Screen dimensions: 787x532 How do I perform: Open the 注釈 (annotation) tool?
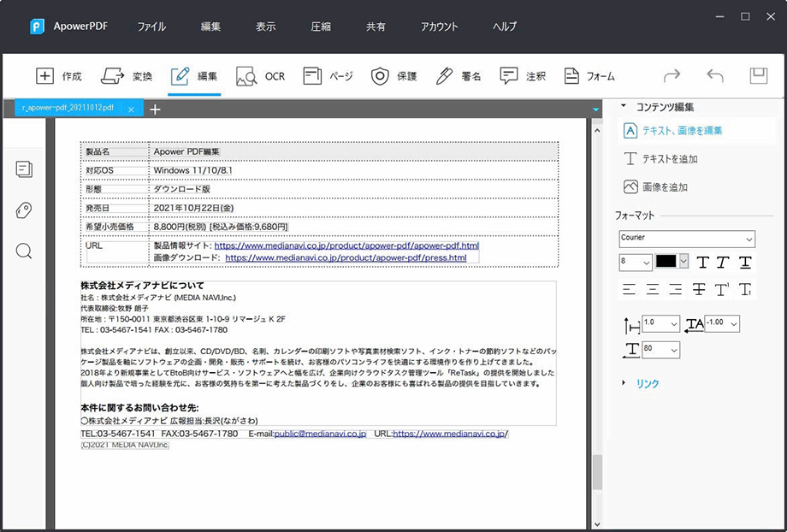pos(522,76)
